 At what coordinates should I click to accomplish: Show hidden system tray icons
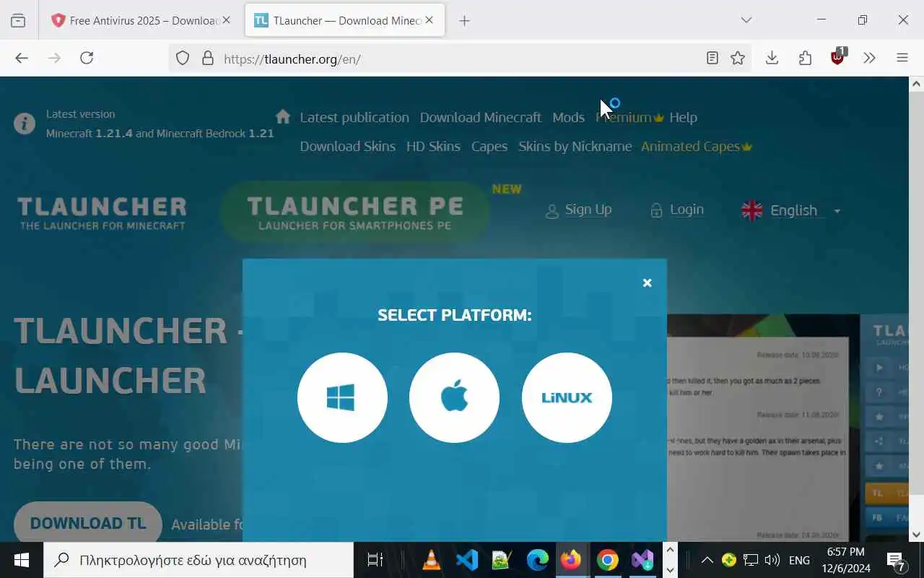click(707, 560)
